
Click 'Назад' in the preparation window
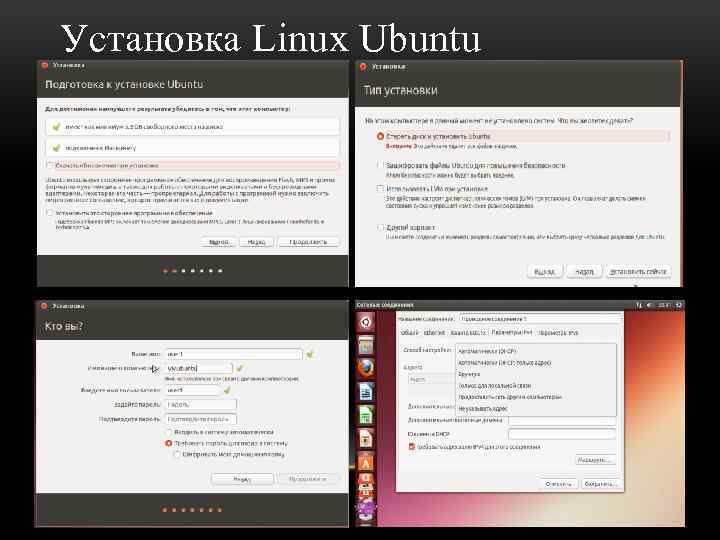pyautogui.click(x=256, y=242)
